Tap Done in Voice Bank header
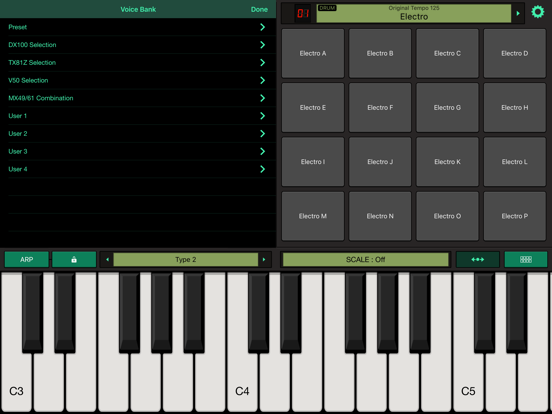Screen dimensions: 552x414 259,10
